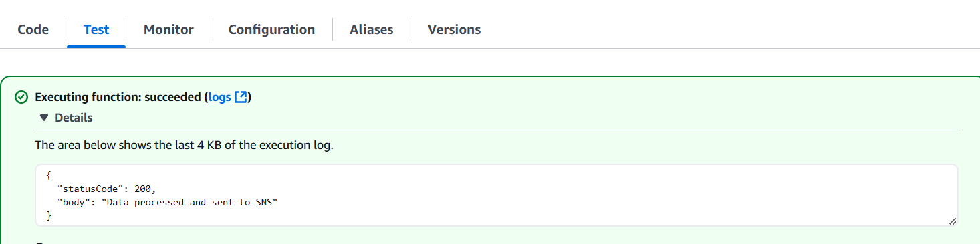Viewport: 980px width, 244px height.
Task: Switch to the Monitor tab
Action: click(x=168, y=29)
